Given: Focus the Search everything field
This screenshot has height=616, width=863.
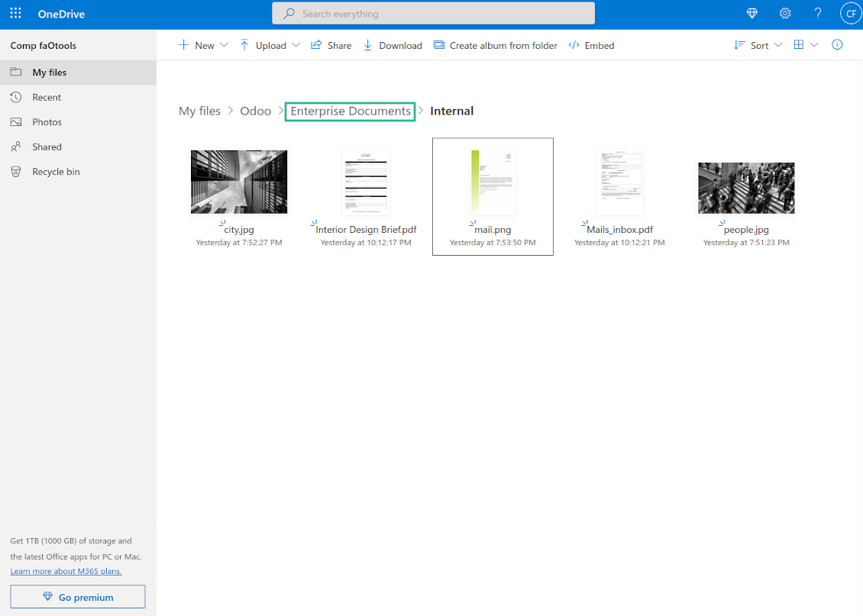Looking at the screenshot, I should (433, 13).
